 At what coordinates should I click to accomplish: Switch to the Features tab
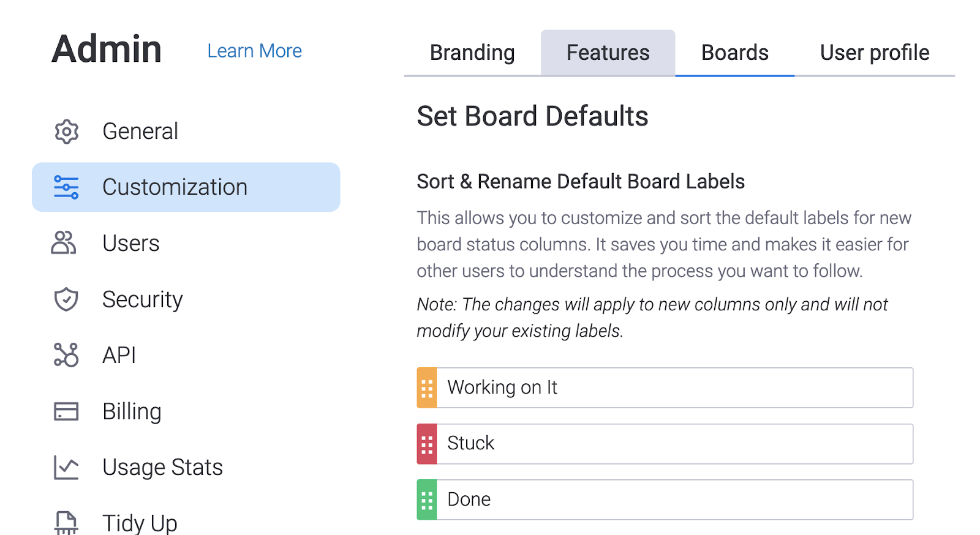click(x=608, y=53)
